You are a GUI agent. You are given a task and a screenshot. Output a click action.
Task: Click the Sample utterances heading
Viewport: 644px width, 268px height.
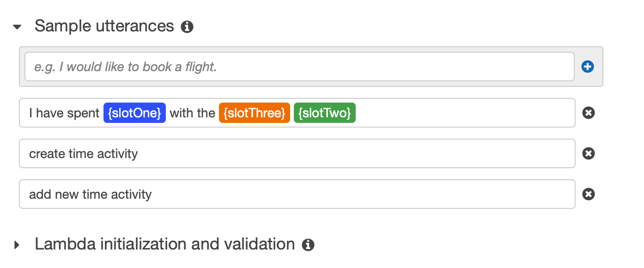pos(104,26)
